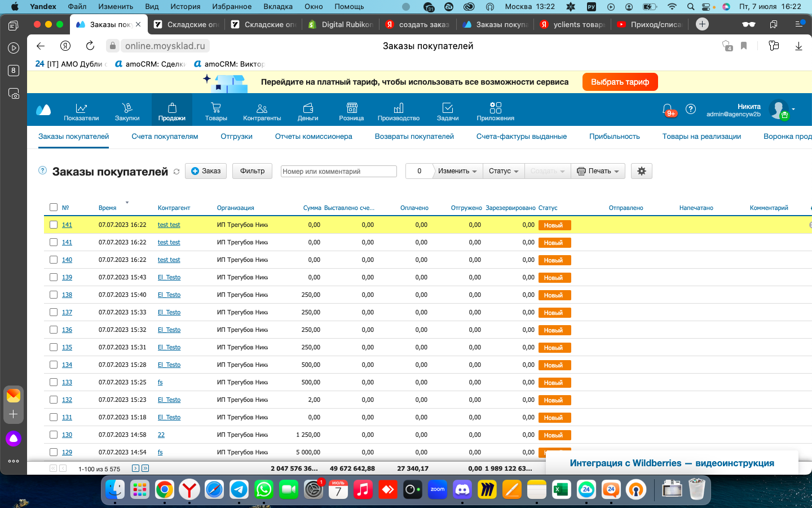Open the Избранное menu in menu bar
The image size is (812, 508).
tap(232, 7)
